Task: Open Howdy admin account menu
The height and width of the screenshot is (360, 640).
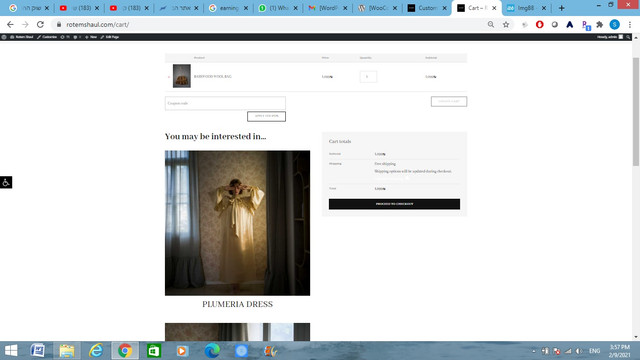Action: [610, 37]
